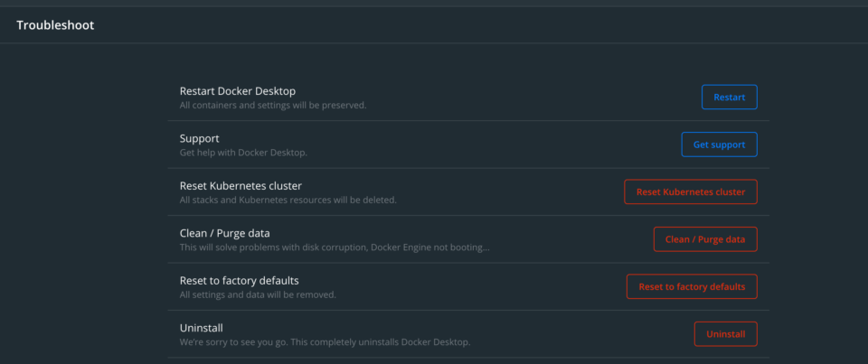This screenshot has width=868, height=364.
Task: Click the Reset to factory defaults button
Action: [692, 286]
